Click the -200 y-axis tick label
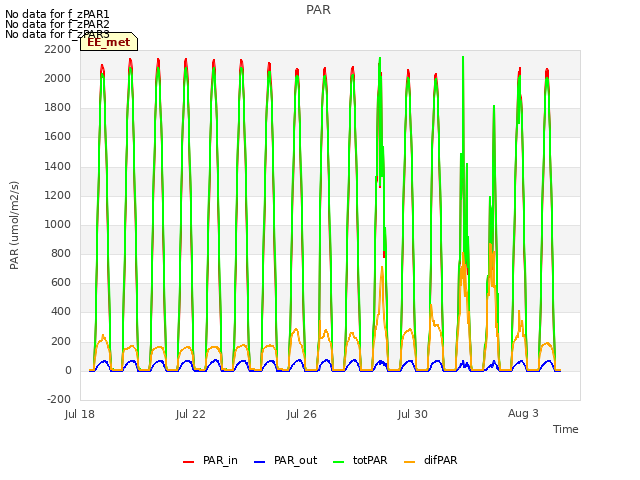Viewport: 640px width, 480px height. (x=59, y=400)
